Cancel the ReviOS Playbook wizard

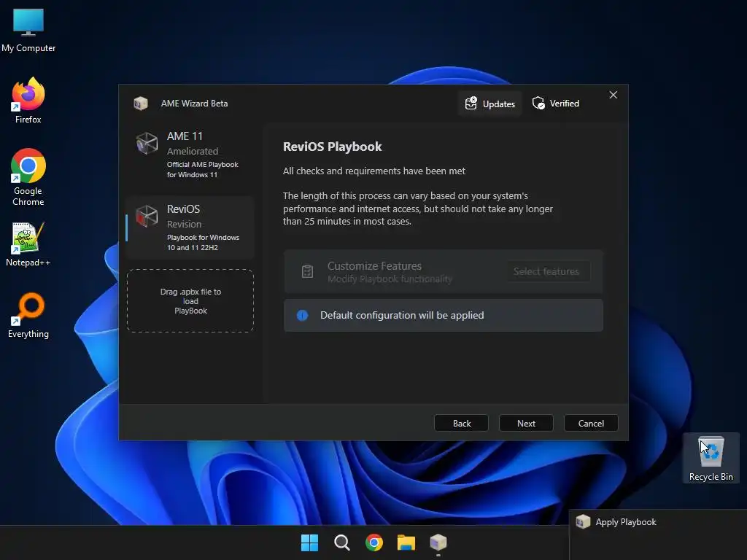[x=591, y=424]
